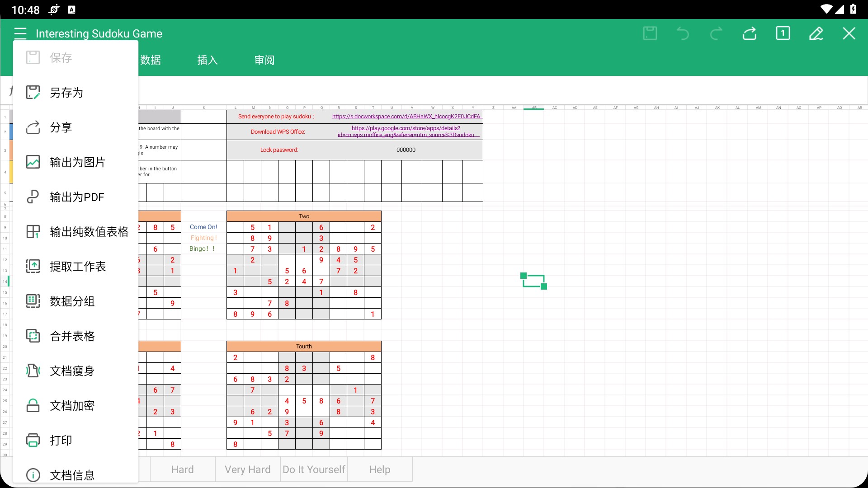The width and height of the screenshot is (868, 488).
Task: Tap the Wi-Fi status icon
Action: point(826,9)
